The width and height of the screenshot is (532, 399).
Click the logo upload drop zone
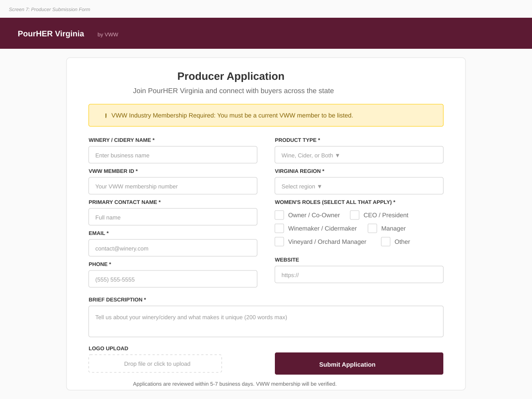tap(155, 364)
